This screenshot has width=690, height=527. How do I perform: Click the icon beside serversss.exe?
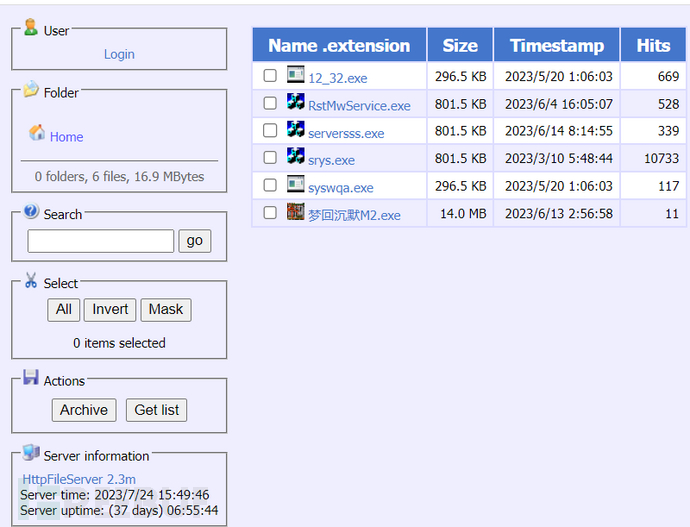(295, 130)
